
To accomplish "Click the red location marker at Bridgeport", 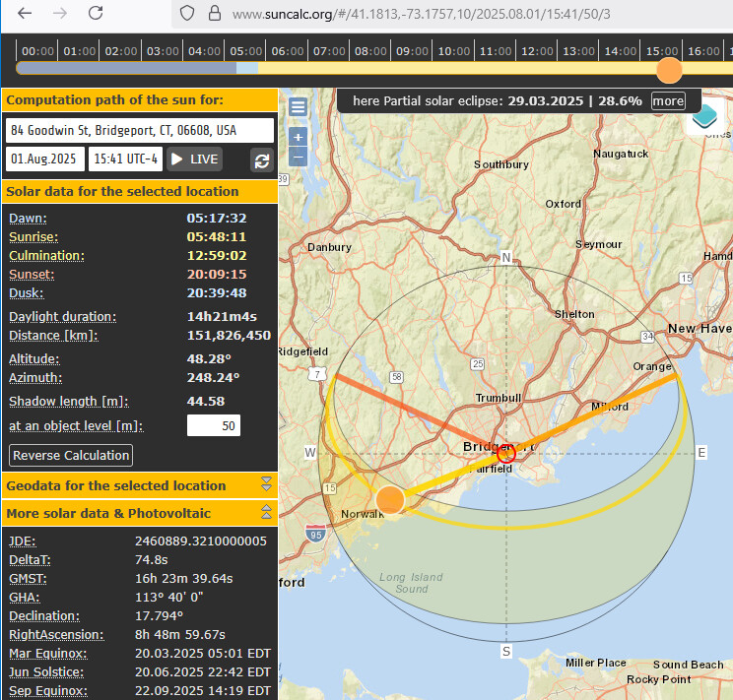I will 506,453.
